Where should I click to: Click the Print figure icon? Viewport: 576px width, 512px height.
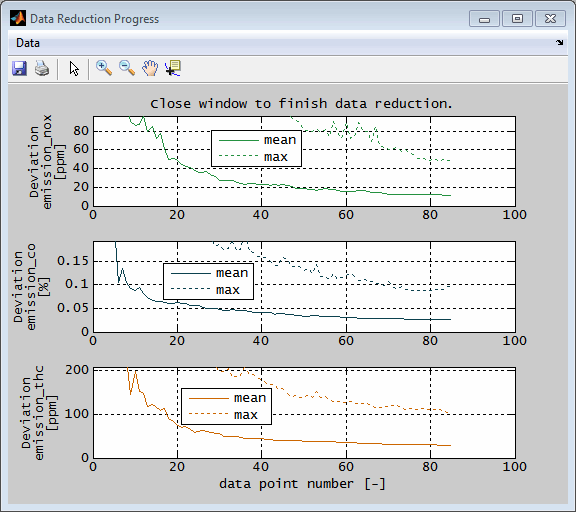(x=42, y=69)
